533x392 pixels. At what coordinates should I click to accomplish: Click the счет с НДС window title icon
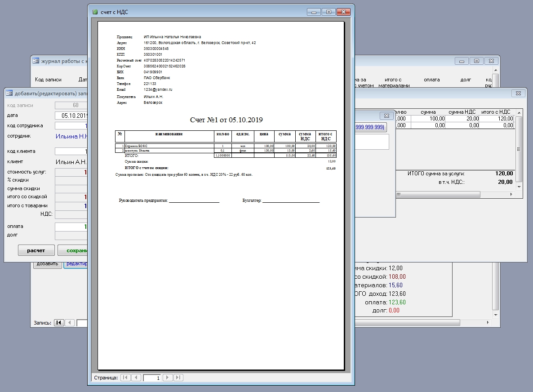click(x=95, y=12)
